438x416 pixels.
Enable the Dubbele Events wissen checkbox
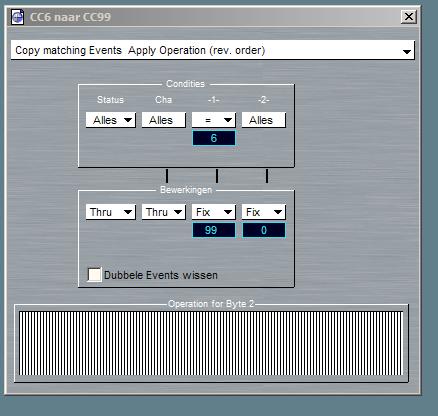[94, 275]
